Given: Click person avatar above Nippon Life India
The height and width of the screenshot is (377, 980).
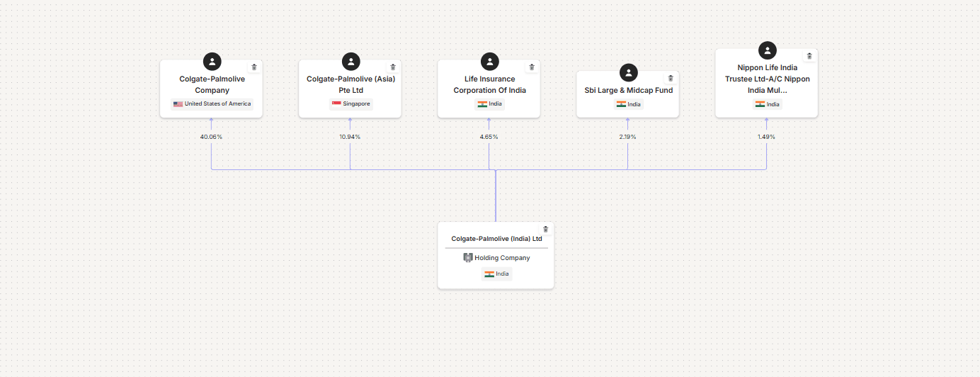Looking at the screenshot, I should click(767, 50).
